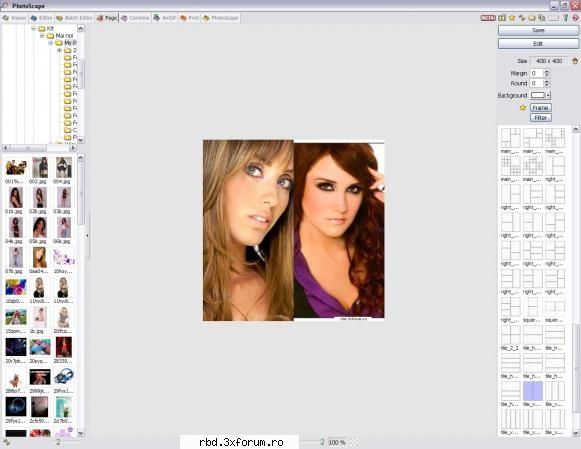Click the copy documents icon in top toolbar

coord(542,18)
